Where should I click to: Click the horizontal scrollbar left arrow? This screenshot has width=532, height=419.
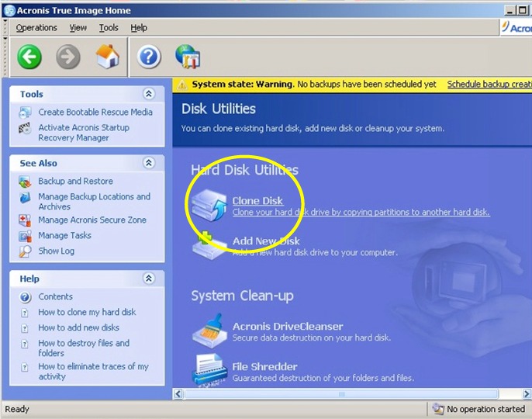(178, 394)
